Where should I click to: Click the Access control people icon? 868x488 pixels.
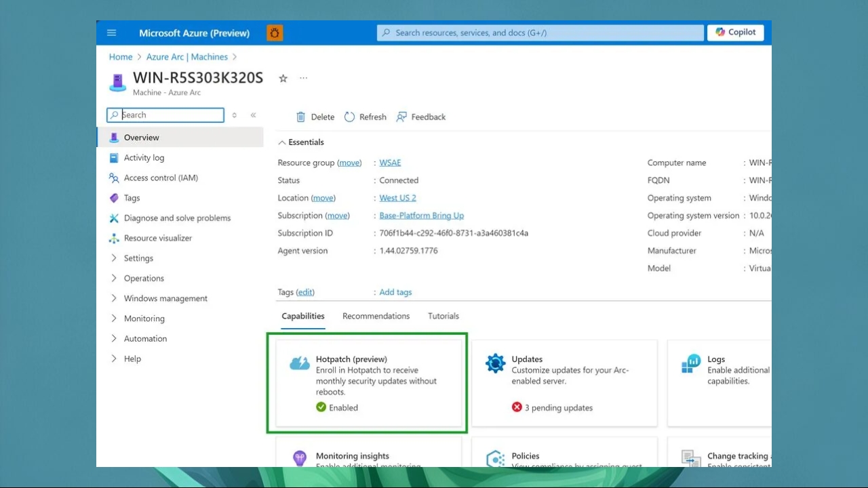coord(114,178)
